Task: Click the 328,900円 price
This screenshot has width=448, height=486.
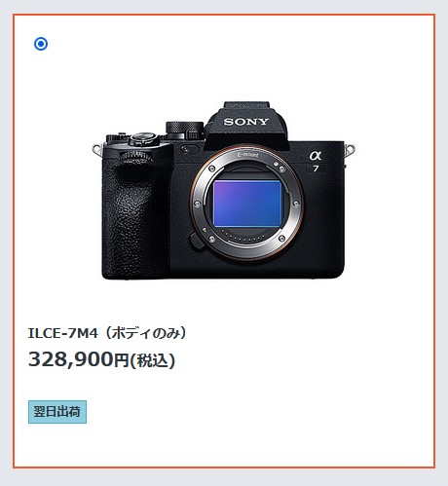Action: [79, 359]
